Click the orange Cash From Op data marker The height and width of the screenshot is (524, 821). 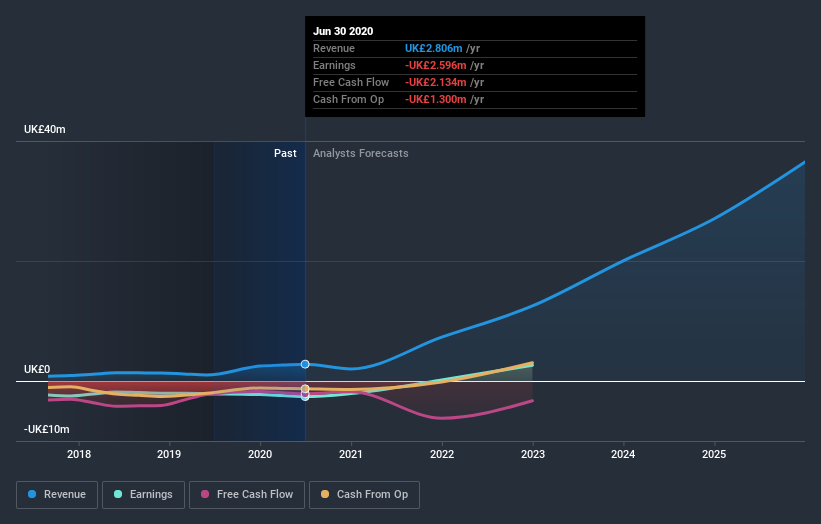point(305,388)
